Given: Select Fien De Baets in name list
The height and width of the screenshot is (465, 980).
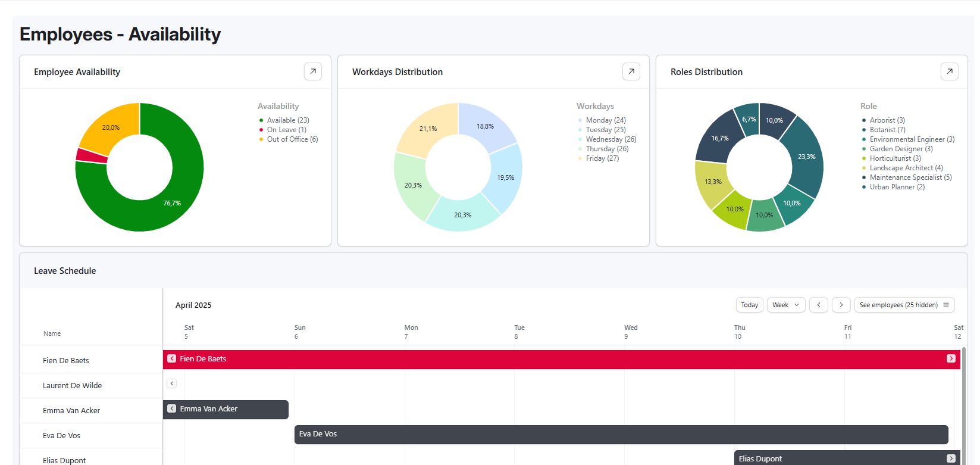Looking at the screenshot, I should coord(66,360).
